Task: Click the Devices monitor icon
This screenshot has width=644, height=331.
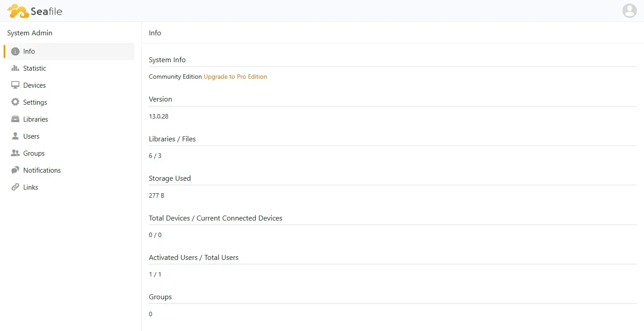Action: pos(15,85)
